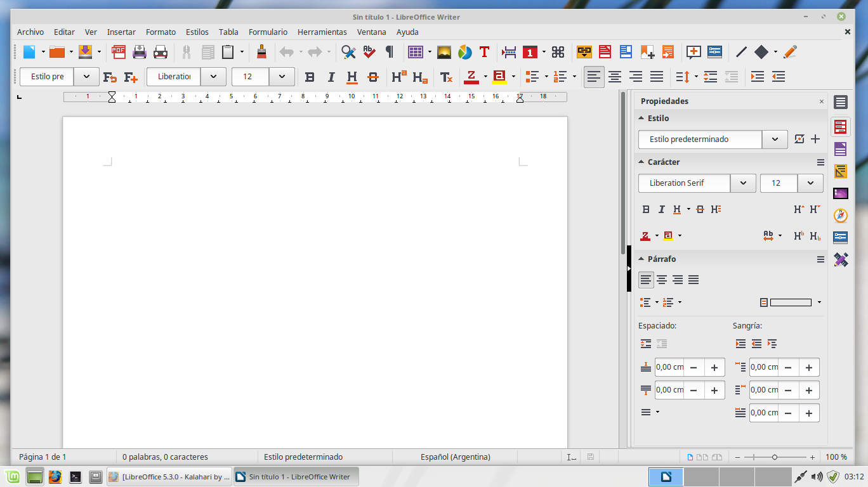
Task: Increase the spacing value with the plus stepper
Action: click(x=714, y=367)
